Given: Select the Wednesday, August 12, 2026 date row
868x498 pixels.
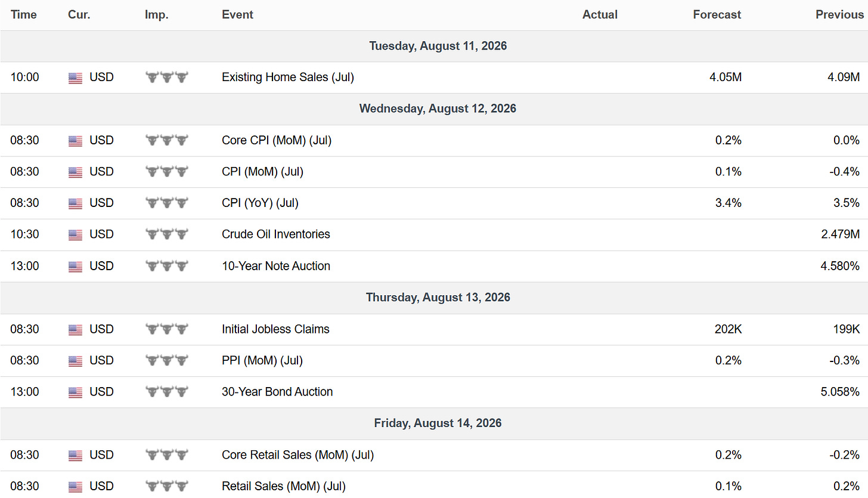Looking at the screenshot, I should coord(434,109).
